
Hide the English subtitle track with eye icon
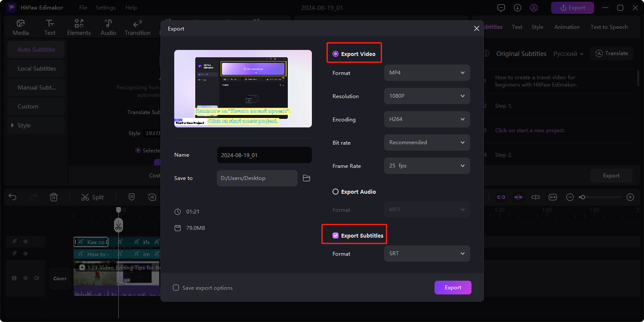[25, 254]
